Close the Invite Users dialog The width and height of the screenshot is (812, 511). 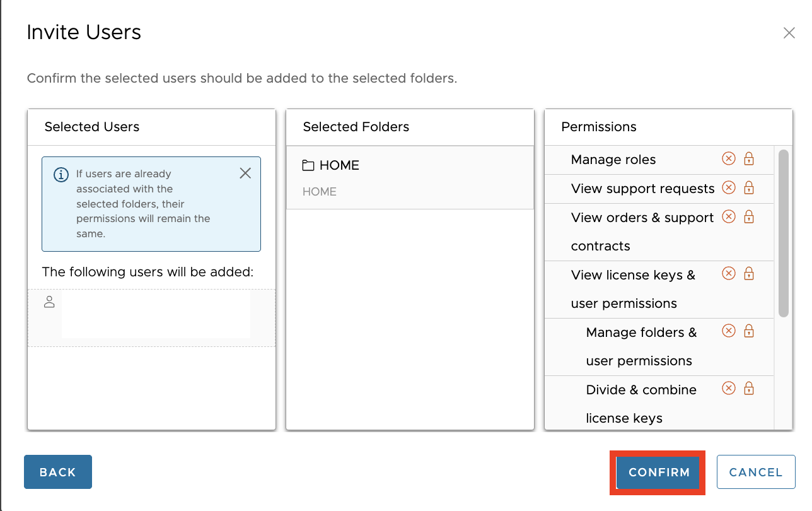(x=789, y=33)
